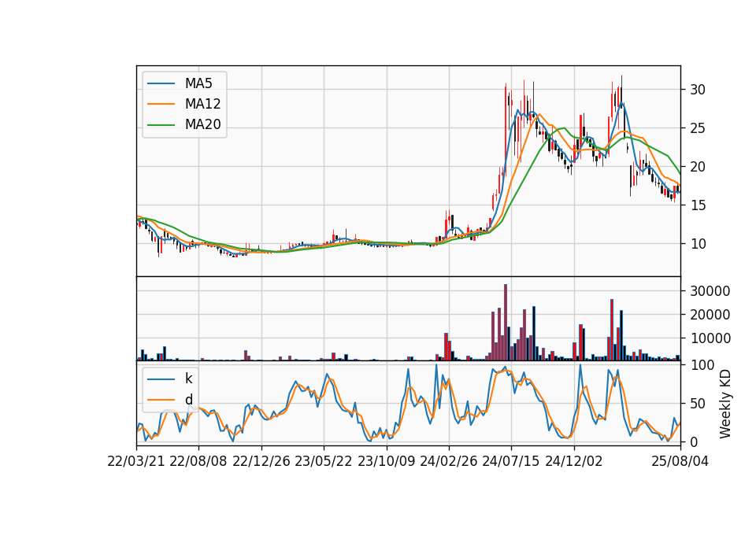Click the blue MA5 legend line sample
Screen dimensions: 756x543
click(161, 83)
